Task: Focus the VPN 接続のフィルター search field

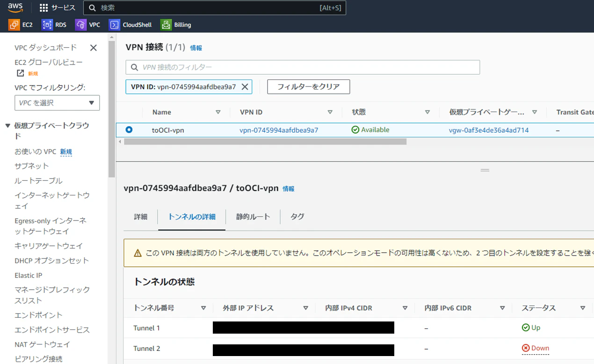Action: point(303,67)
